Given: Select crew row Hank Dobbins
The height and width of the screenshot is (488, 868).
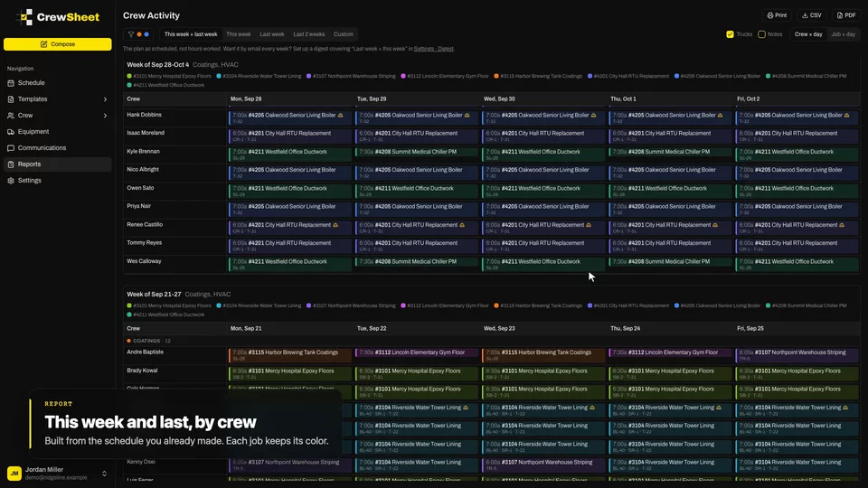Looking at the screenshot, I should point(144,115).
